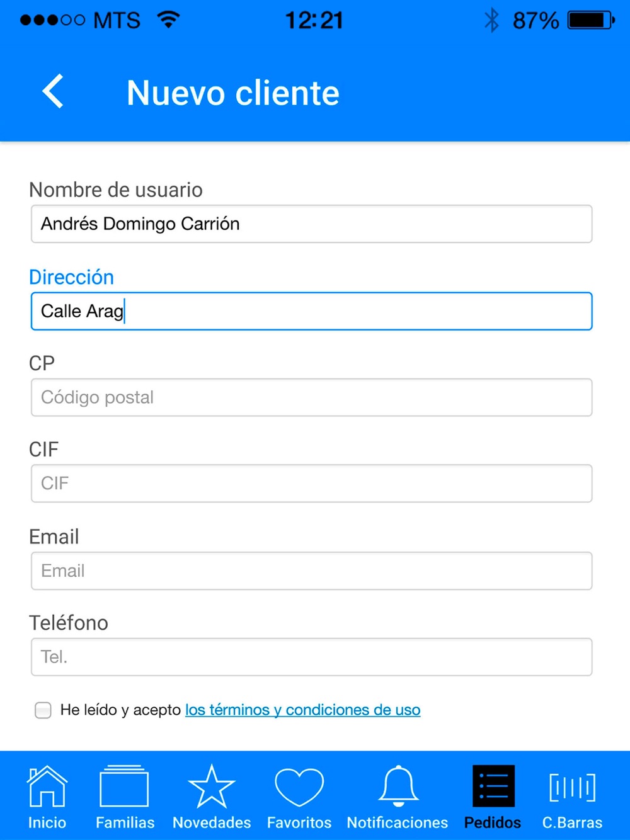
Task: Tap the Wi-Fi status icon
Action: tap(168, 20)
